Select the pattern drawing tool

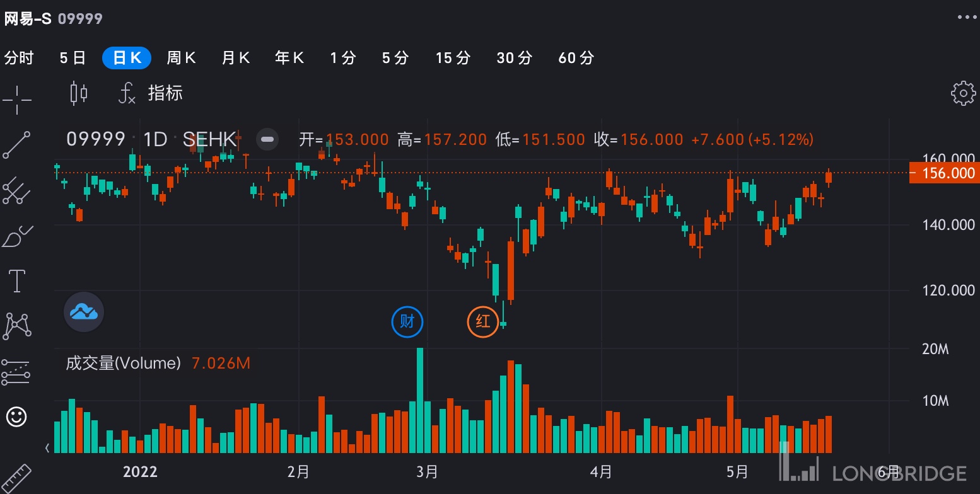[x=17, y=326]
